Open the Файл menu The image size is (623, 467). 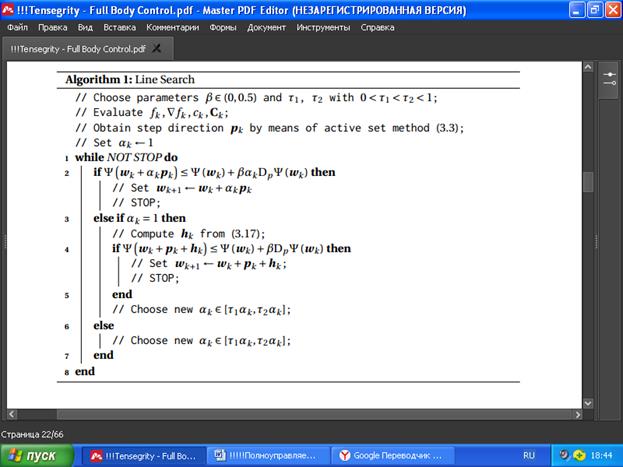17,27
